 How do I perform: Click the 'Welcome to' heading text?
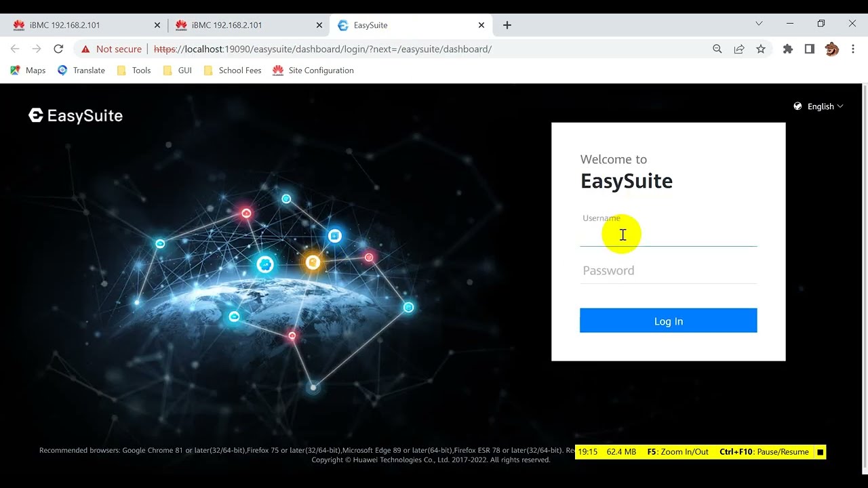(614, 159)
